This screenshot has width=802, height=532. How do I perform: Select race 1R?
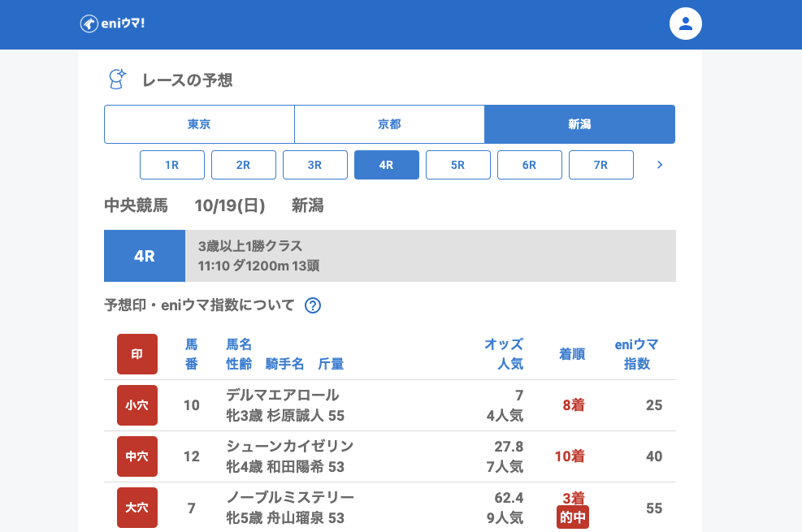point(172,165)
